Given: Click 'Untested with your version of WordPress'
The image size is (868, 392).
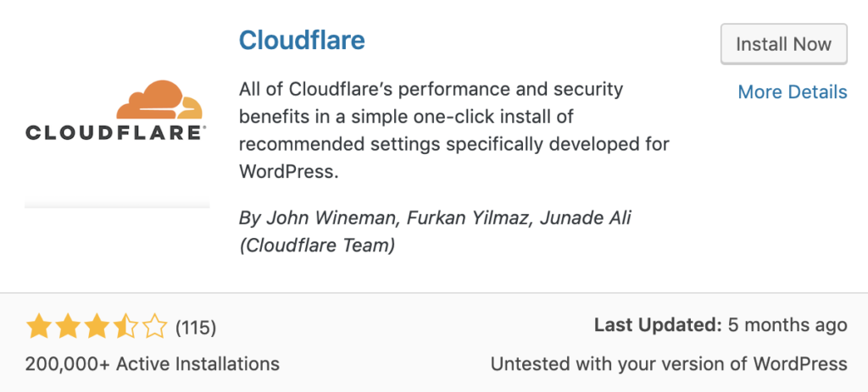Looking at the screenshot, I should (669, 364).
